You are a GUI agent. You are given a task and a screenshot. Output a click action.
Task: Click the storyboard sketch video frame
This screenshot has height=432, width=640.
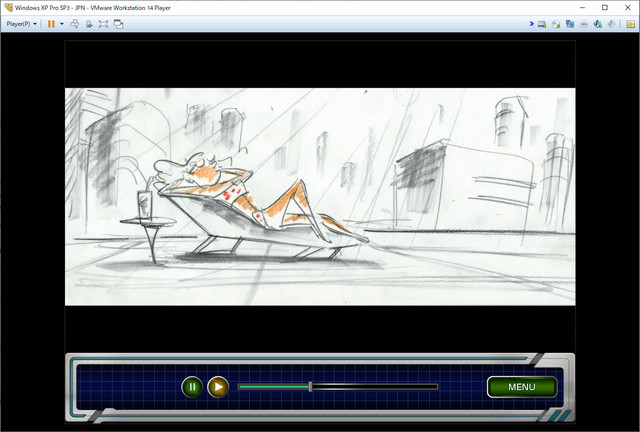320,196
